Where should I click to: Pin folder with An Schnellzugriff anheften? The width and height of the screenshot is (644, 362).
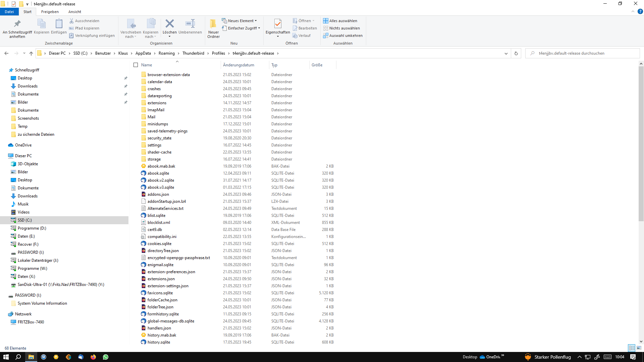[x=17, y=24]
